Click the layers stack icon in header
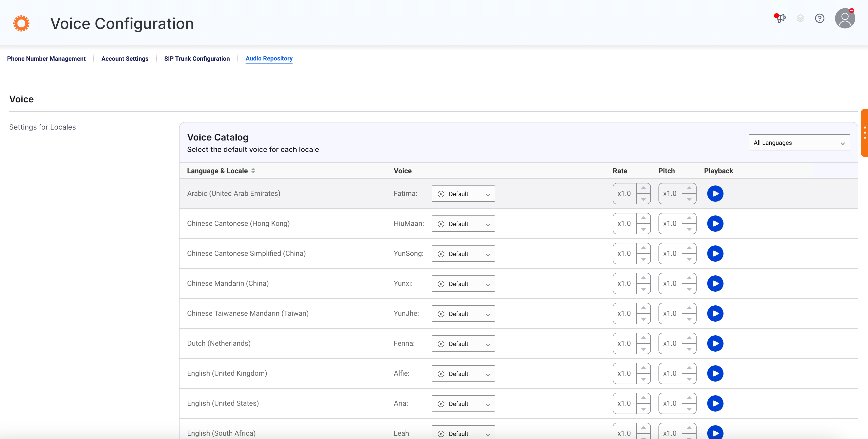 coord(800,18)
